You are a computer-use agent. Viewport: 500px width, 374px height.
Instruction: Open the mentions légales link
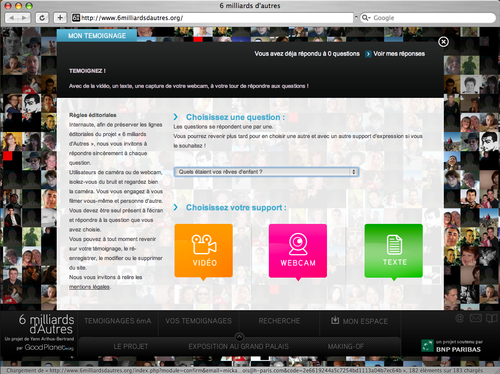pyautogui.click(x=89, y=287)
